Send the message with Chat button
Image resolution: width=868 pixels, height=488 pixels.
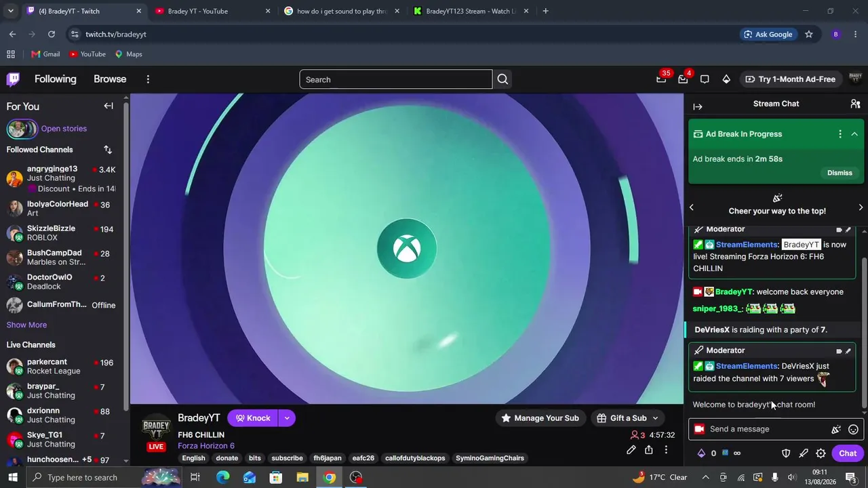[x=848, y=453]
